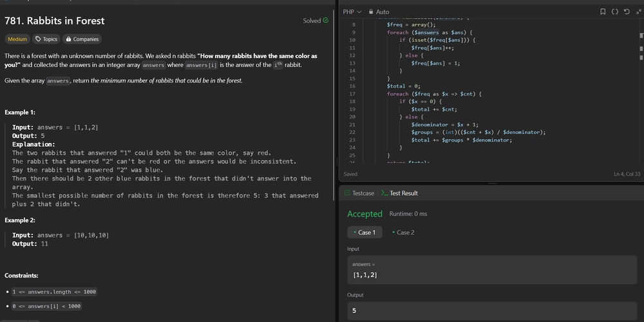Click the Ln 4, Col 33 indicator

tap(627, 174)
